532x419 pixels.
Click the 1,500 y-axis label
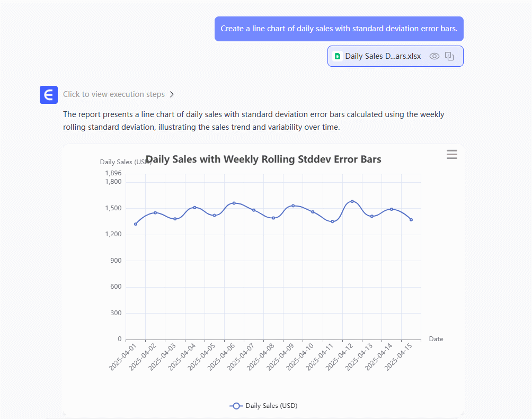click(113, 208)
